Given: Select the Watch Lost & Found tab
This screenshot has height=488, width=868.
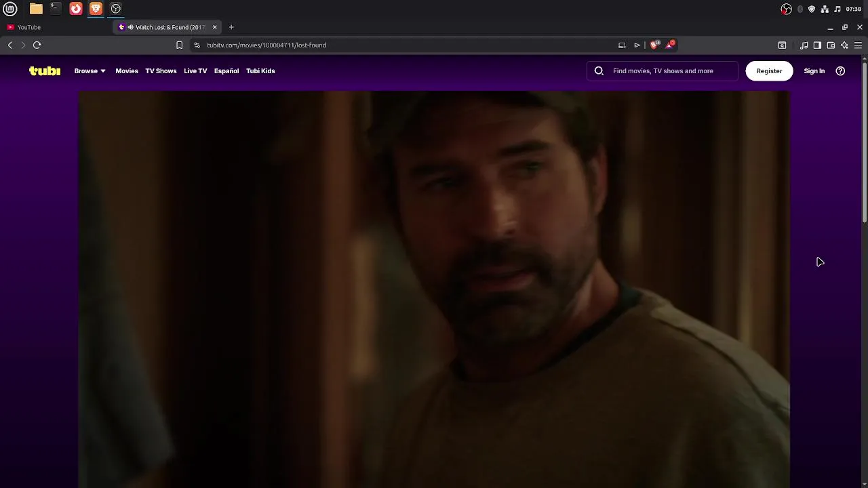Looking at the screenshot, I should pyautogui.click(x=166, y=27).
